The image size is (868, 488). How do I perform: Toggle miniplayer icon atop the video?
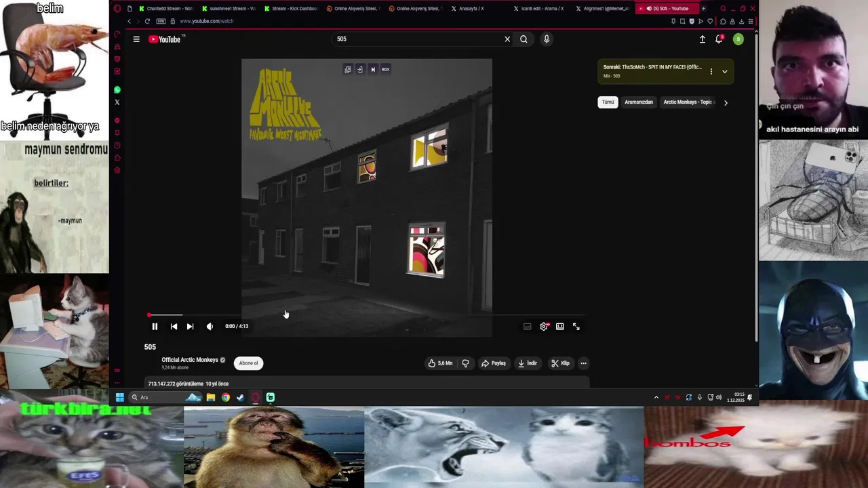point(348,69)
